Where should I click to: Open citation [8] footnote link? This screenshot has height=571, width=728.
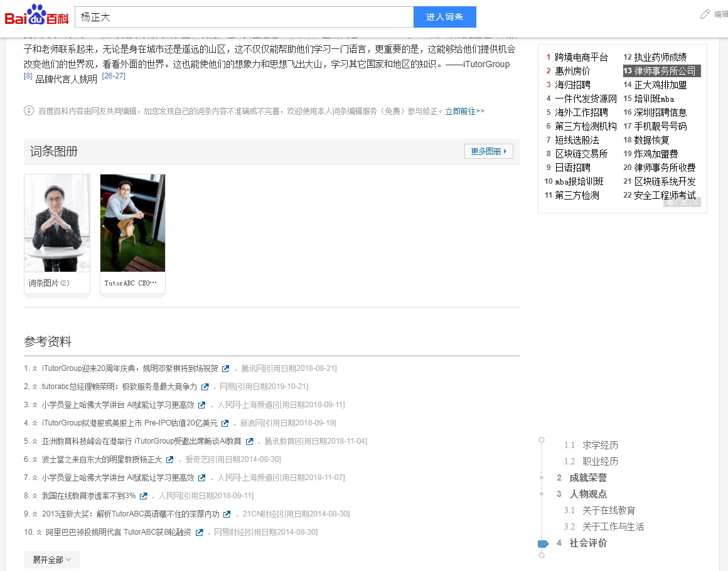coord(28,76)
